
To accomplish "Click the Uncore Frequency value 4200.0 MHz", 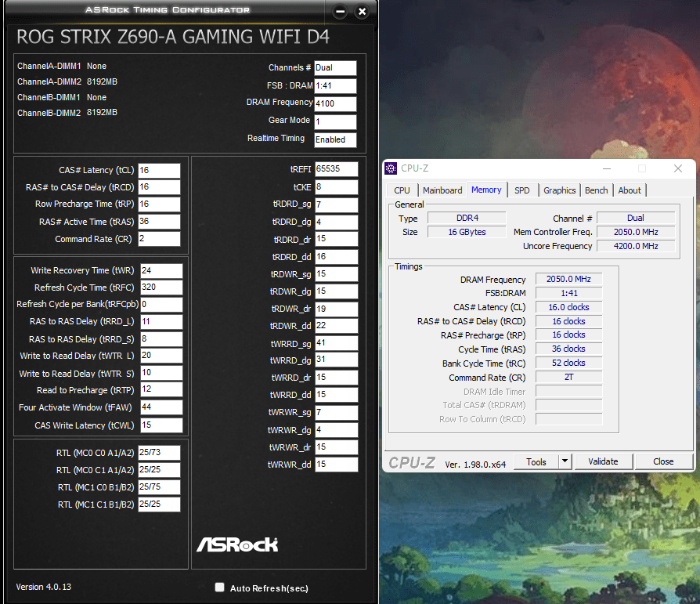I will [x=636, y=246].
